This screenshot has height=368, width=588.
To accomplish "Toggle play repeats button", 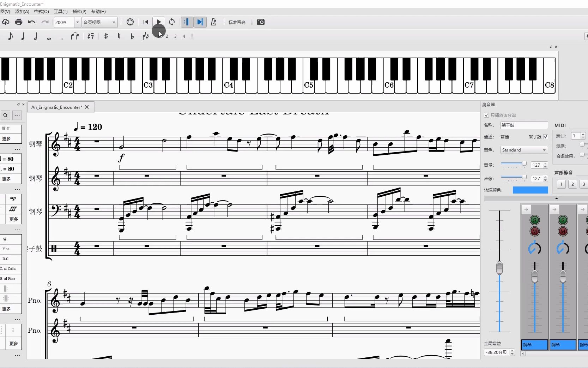I will (187, 22).
